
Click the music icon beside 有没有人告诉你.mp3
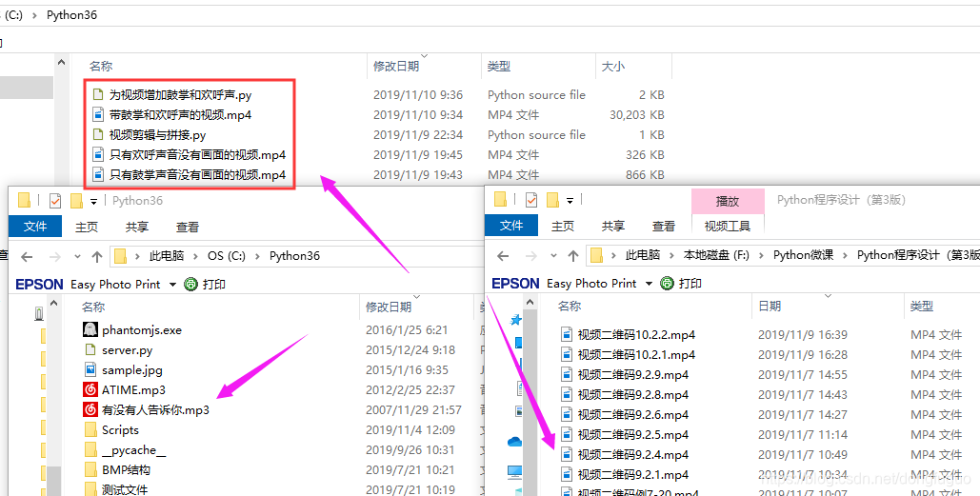[x=90, y=409]
